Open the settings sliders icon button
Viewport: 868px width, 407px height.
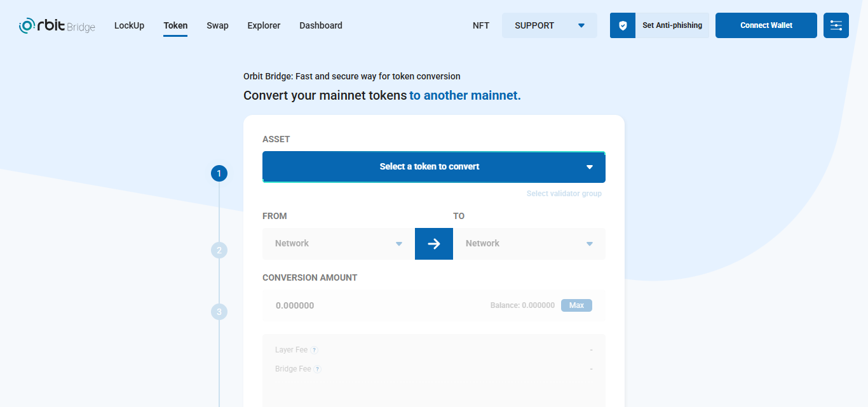tap(836, 25)
